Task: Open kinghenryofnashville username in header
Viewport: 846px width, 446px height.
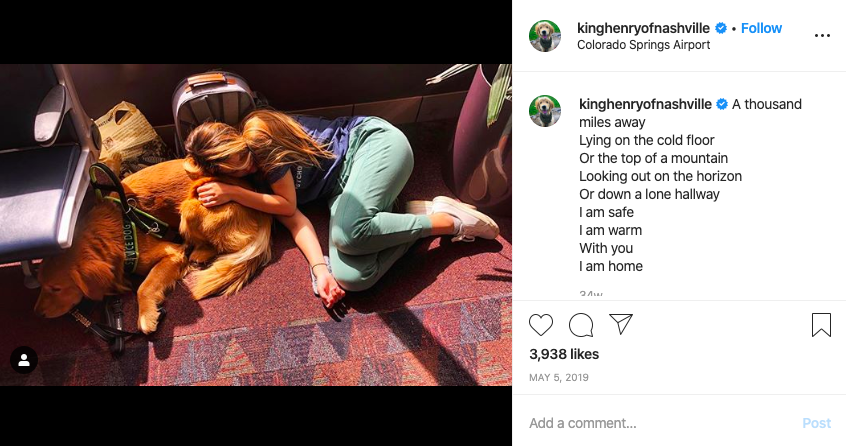Action: coord(643,28)
